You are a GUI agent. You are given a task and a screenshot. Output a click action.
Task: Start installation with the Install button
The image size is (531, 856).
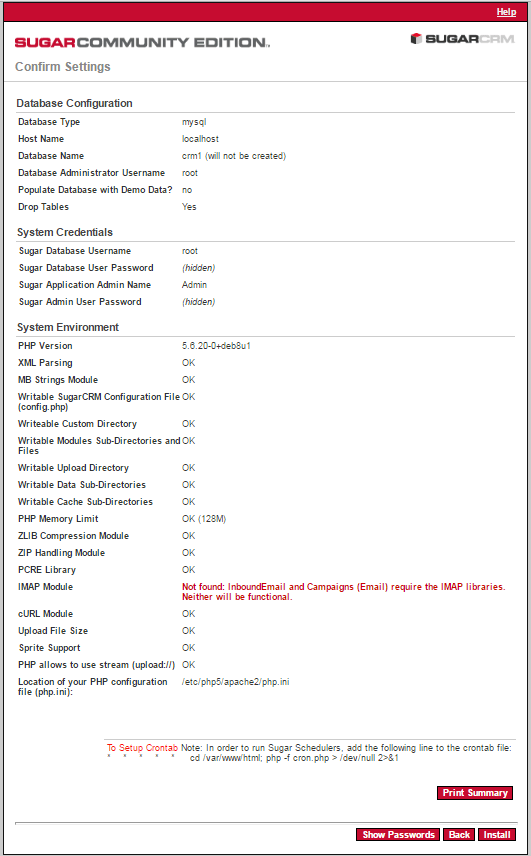pos(497,835)
